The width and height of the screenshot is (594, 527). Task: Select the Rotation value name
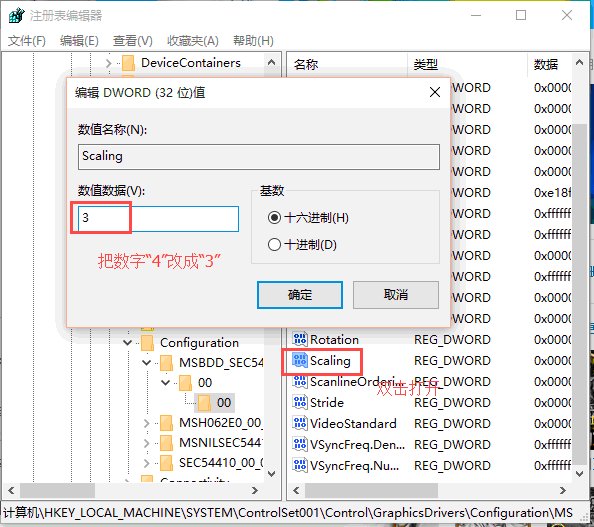[334, 339]
